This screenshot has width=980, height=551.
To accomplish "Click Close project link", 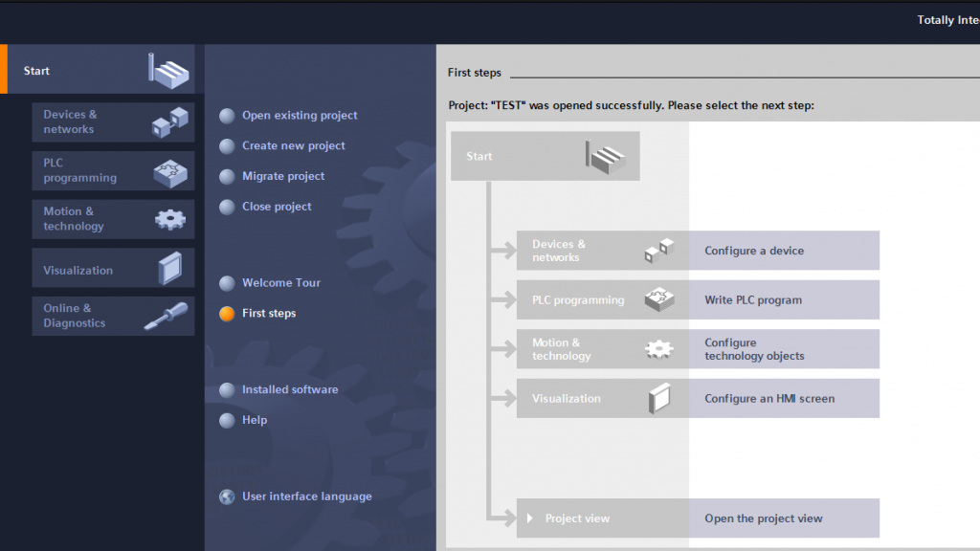I will (x=277, y=207).
